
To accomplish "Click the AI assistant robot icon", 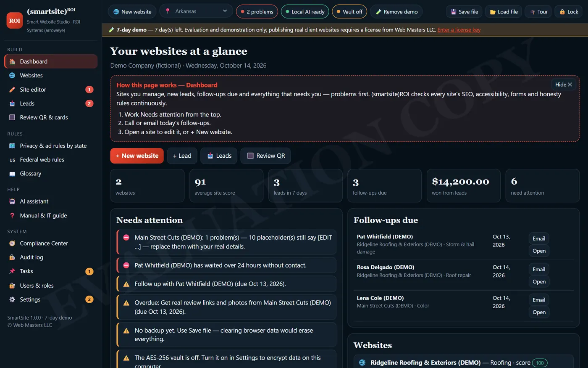I will tap(12, 201).
